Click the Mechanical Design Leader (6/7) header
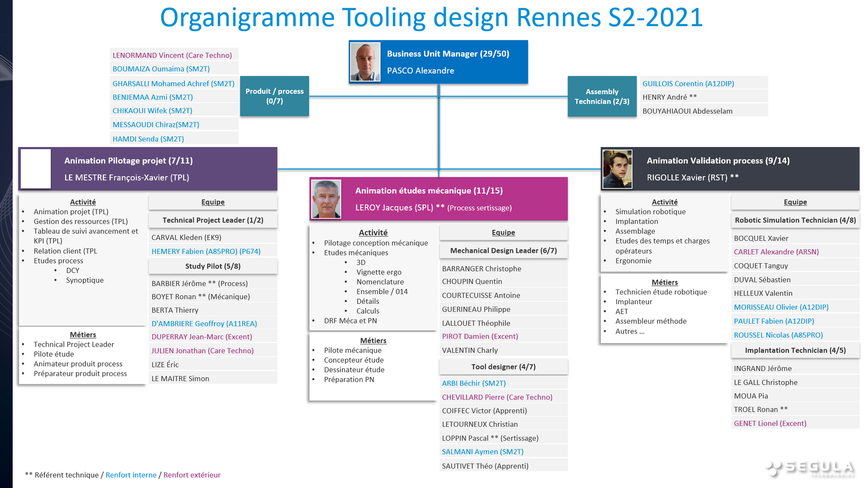868x488 pixels. [503, 251]
